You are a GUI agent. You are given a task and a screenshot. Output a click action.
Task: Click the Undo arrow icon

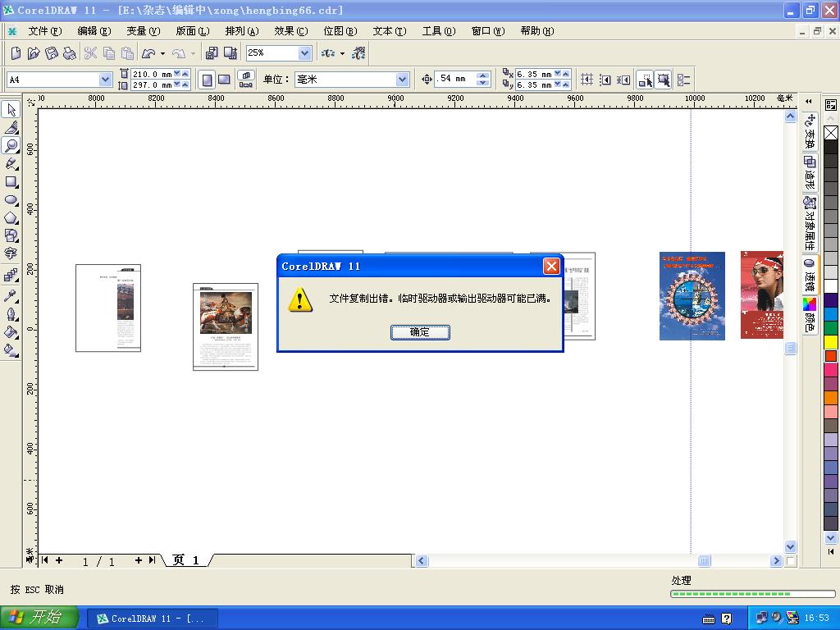point(148,53)
